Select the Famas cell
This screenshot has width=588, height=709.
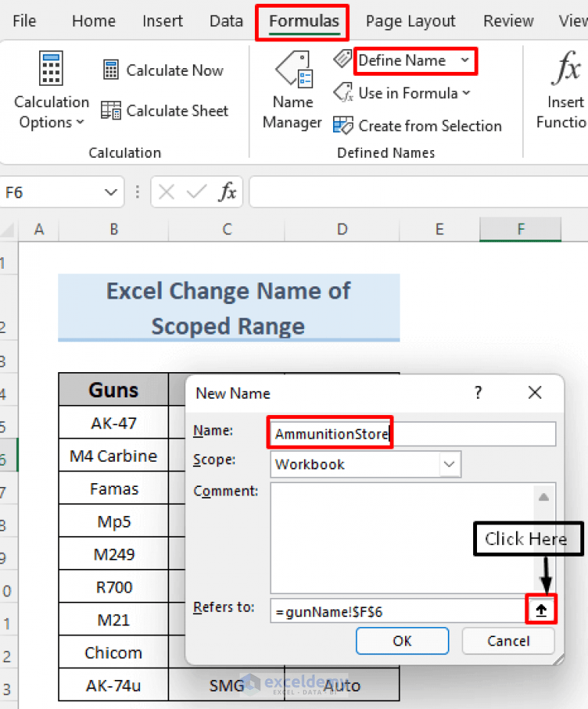(113, 488)
